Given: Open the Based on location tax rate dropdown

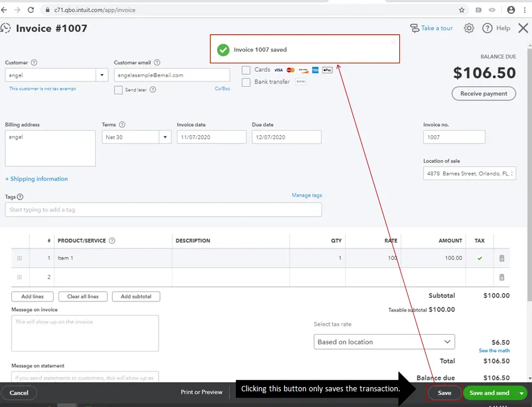Looking at the screenshot, I should (384, 342).
